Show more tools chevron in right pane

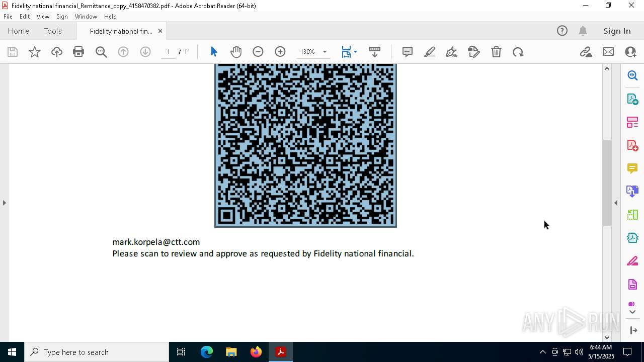click(x=632, y=312)
